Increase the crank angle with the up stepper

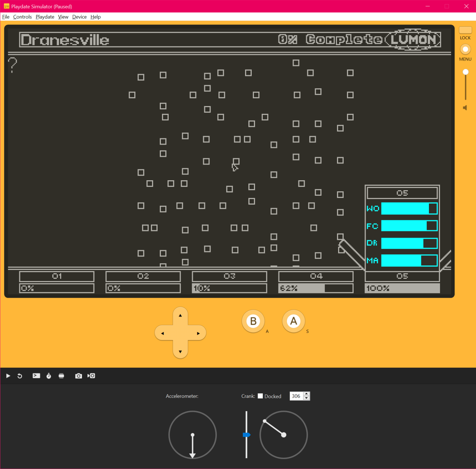[306, 394]
